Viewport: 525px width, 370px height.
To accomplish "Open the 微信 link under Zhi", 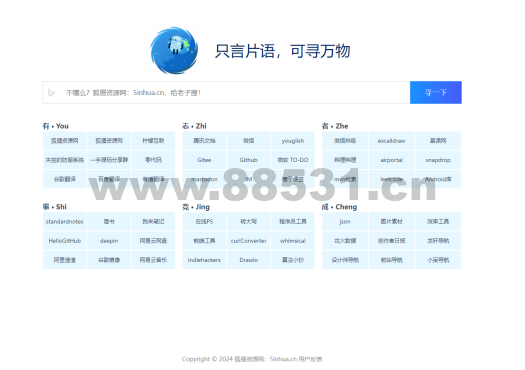I will coord(248,141).
